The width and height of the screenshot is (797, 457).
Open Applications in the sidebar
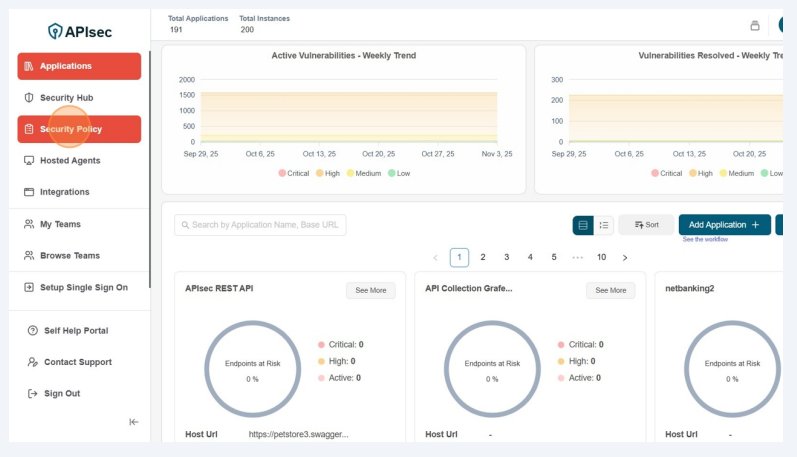79,66
